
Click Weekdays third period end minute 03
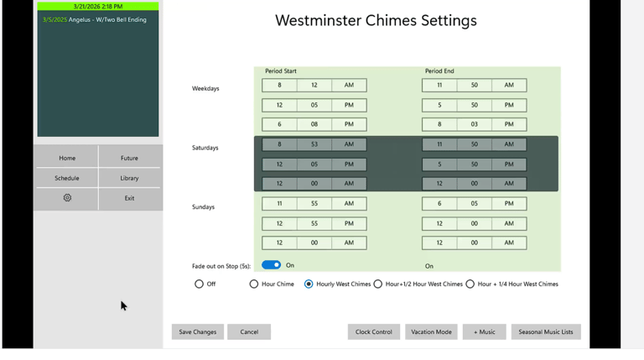coord(475,124)
